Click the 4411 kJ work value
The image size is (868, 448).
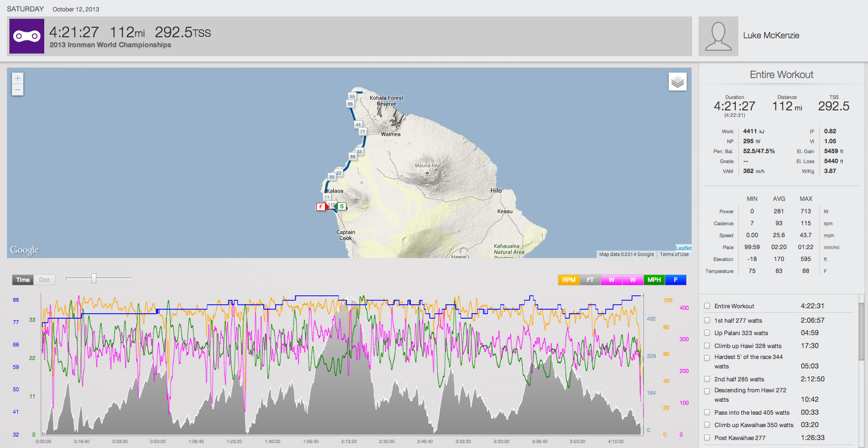(754, 131)
